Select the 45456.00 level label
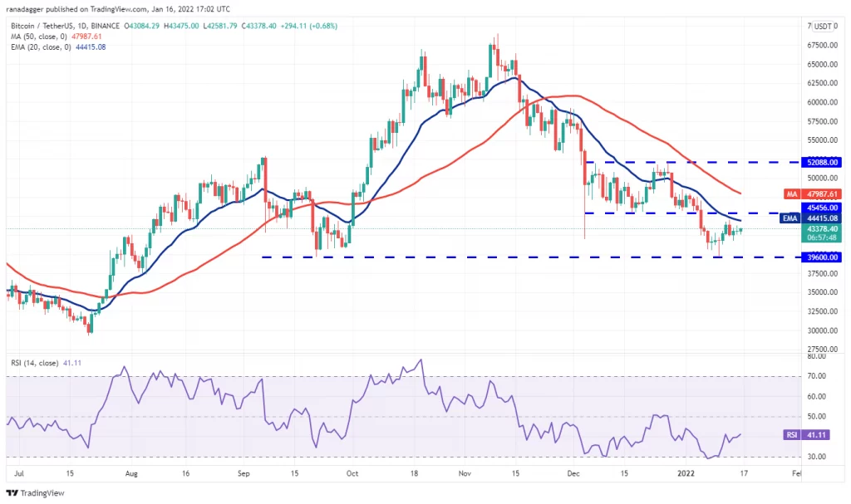Image resolution: width=851 pixels, height=504 pixels. pos(822,208)
